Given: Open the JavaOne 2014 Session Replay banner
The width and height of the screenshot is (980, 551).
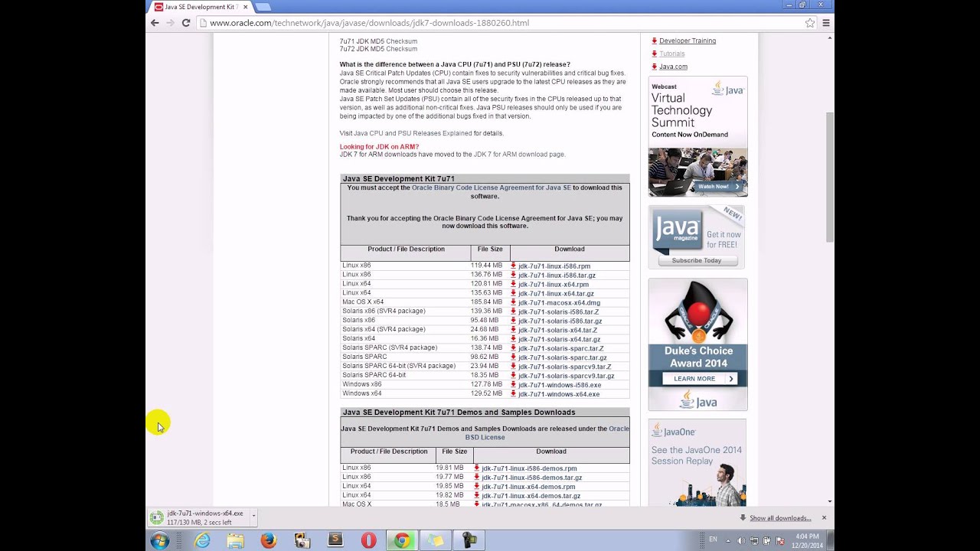Looking at the screenshot, I should click(x=697, y=462).
